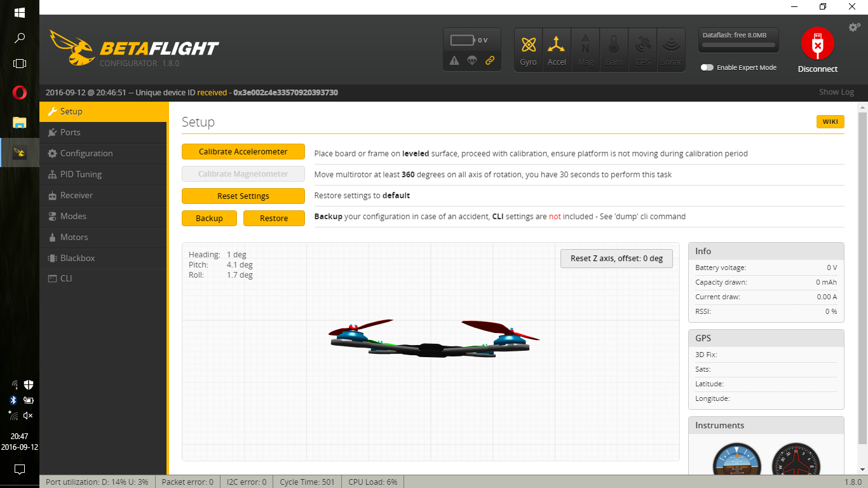Click Calibrate Accelerometer

click(243, 151)
